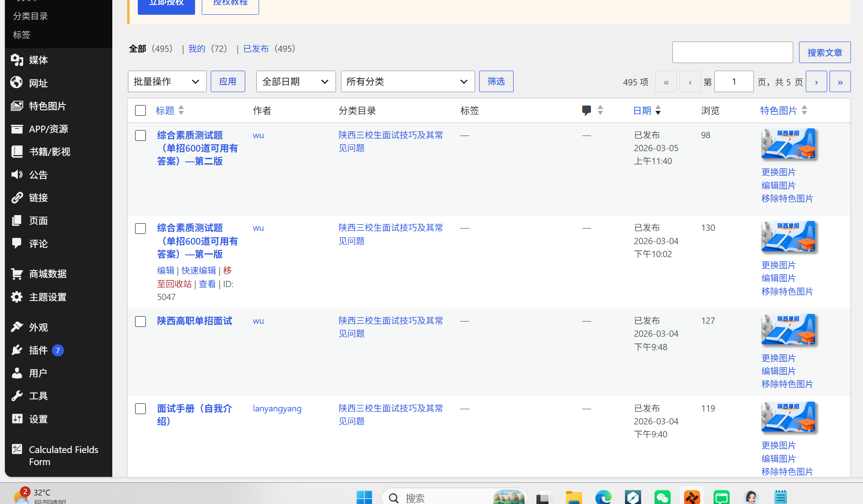Click 查看 link under 第一版 post

[207, 284]
